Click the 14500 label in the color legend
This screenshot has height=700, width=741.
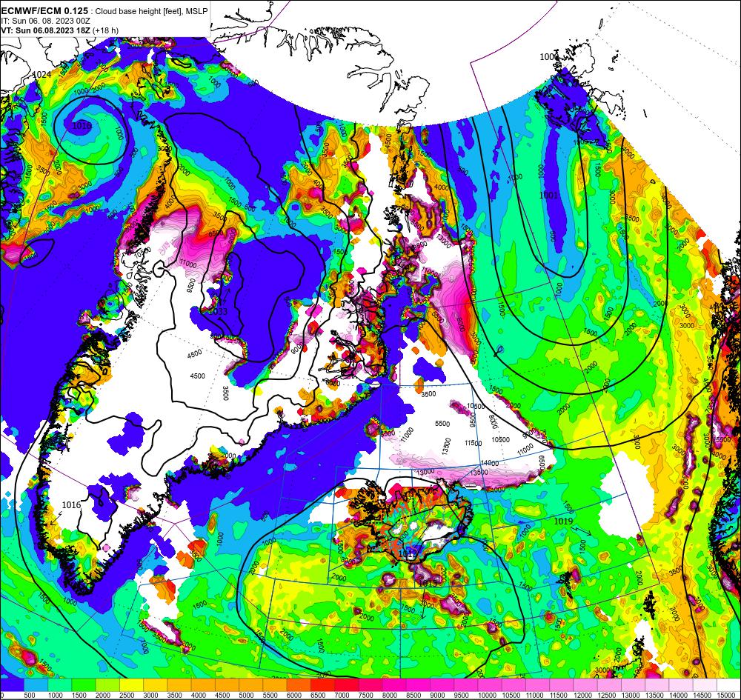702,696
